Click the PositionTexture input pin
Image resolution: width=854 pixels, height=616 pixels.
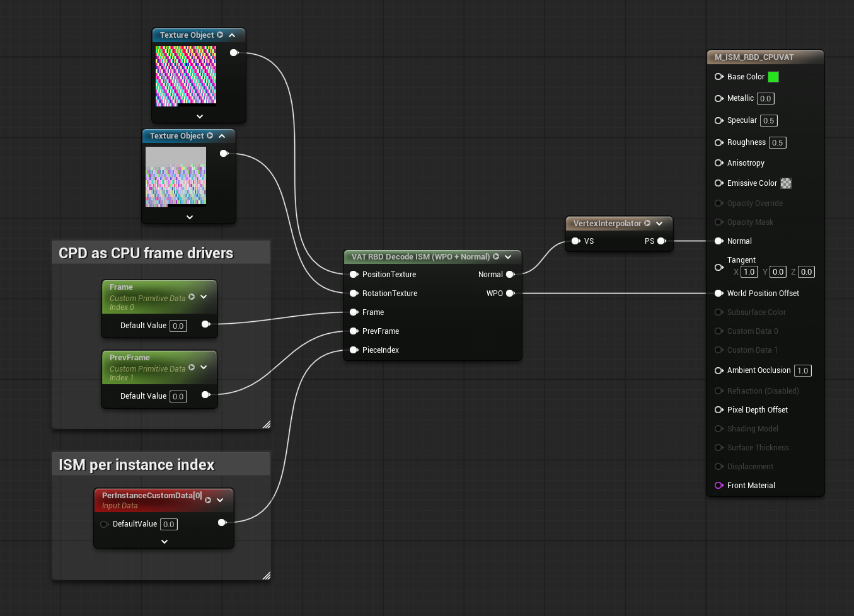(354, 275)
